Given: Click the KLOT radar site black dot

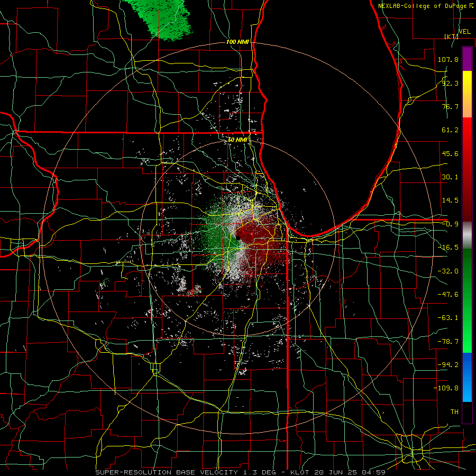Looking at the screenshot, I should pyautogui.click(x=238, y=238).
